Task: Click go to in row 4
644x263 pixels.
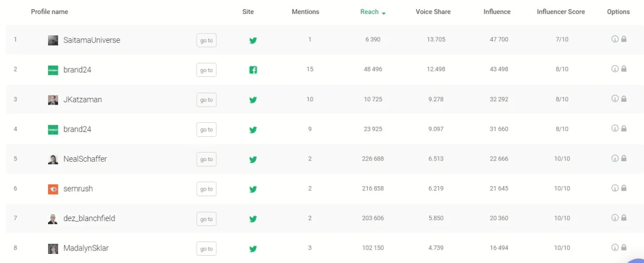Action: click(206, 130)
